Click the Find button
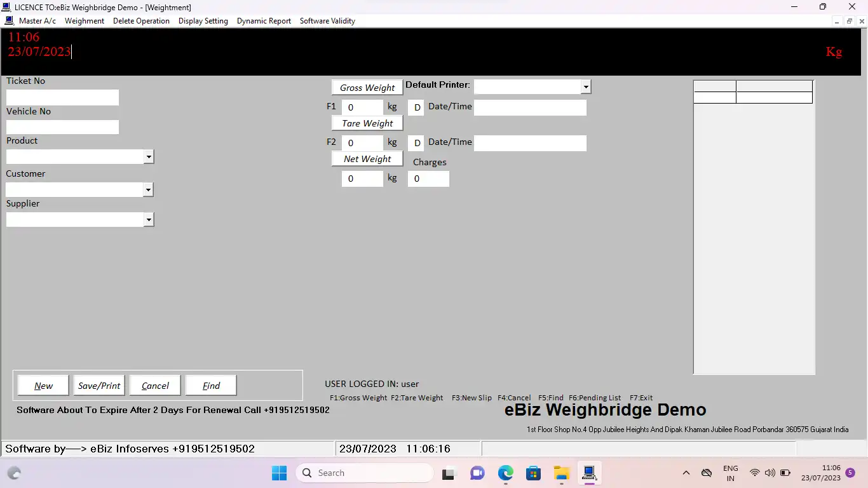Viewport: 868px width, 488px height. point(211,385)
